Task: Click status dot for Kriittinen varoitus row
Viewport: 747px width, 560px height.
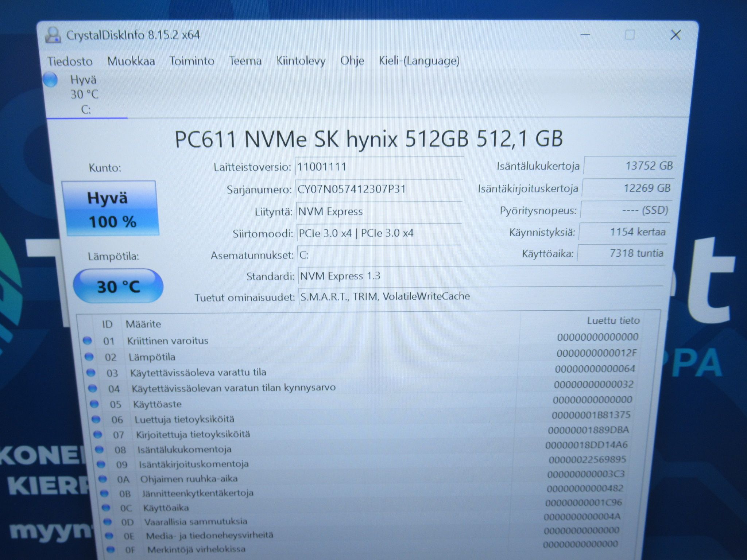Action: point(87,341)
